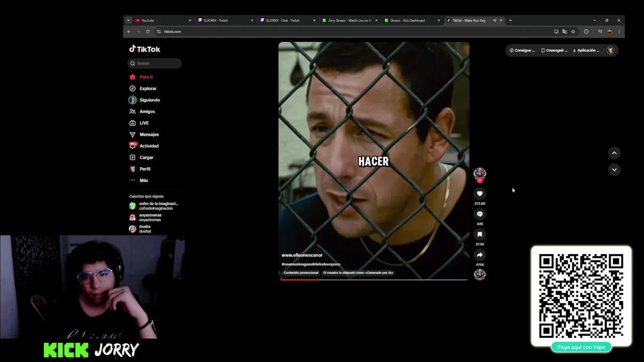Seek on the video progress bar
The width and height of the screenshot is (644, 362).
374,279
